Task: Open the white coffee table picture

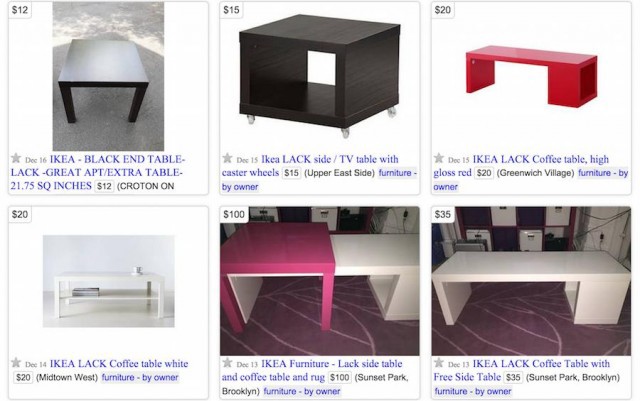Action: pyautogui.click(x=109, y=281)
